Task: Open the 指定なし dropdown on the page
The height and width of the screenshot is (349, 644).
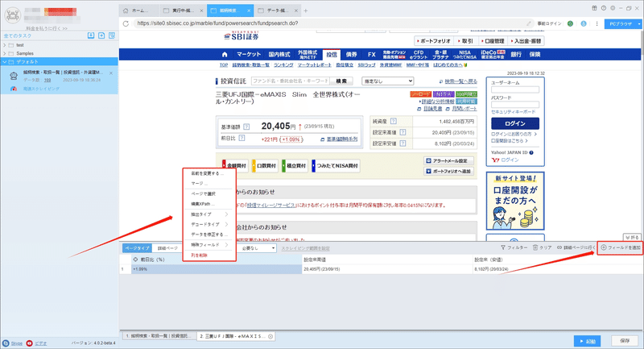Action: tap(387, 81)
